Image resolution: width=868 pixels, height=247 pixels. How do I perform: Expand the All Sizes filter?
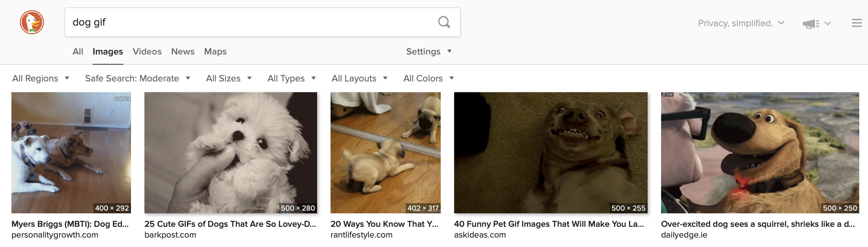point(228,78)
